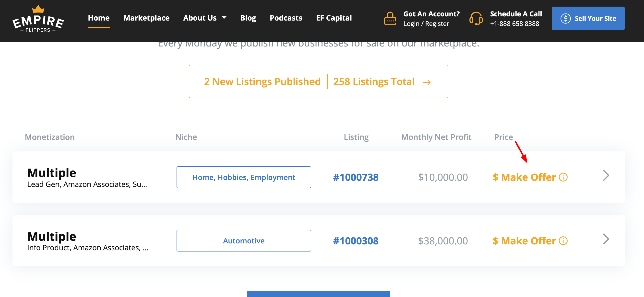Open the About Us menu
The image size is (644, 297).
coord(200,18)
